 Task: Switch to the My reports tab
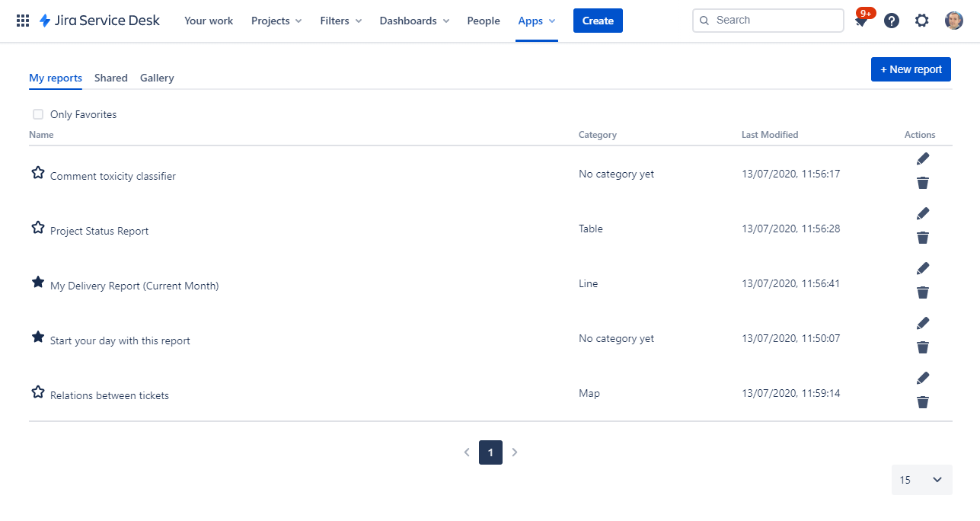tap(56, 78)
